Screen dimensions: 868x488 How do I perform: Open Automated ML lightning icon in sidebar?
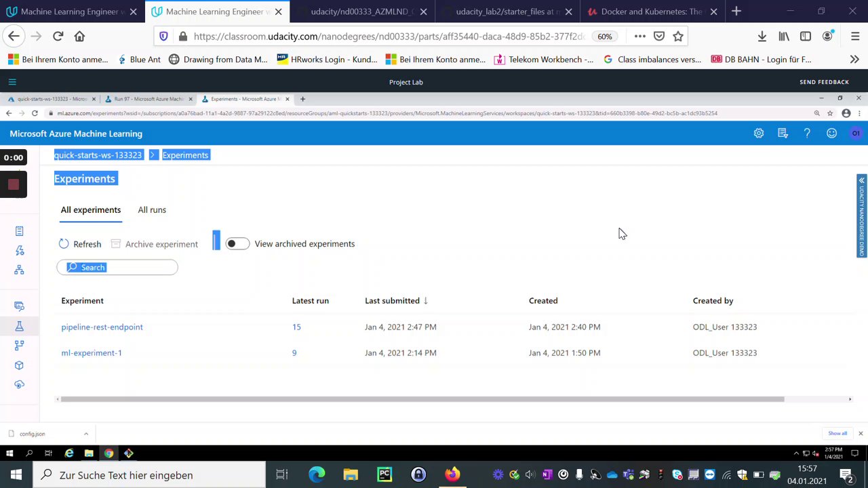19,251
